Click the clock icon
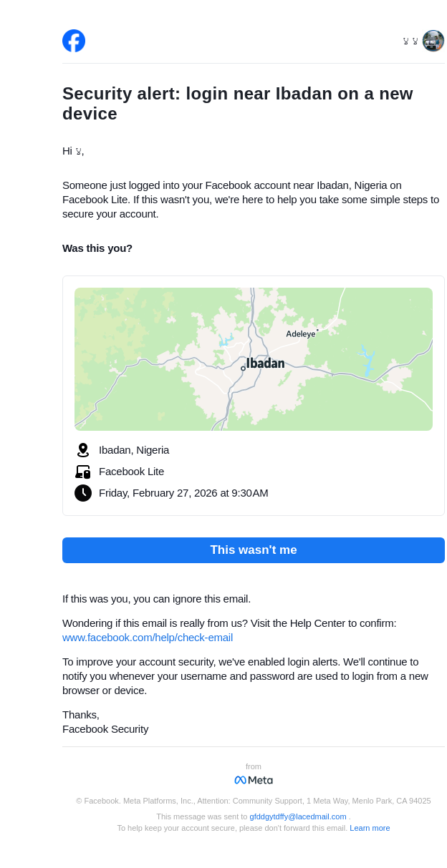Screen dimensions: 447x868 (x=83, y=493)
